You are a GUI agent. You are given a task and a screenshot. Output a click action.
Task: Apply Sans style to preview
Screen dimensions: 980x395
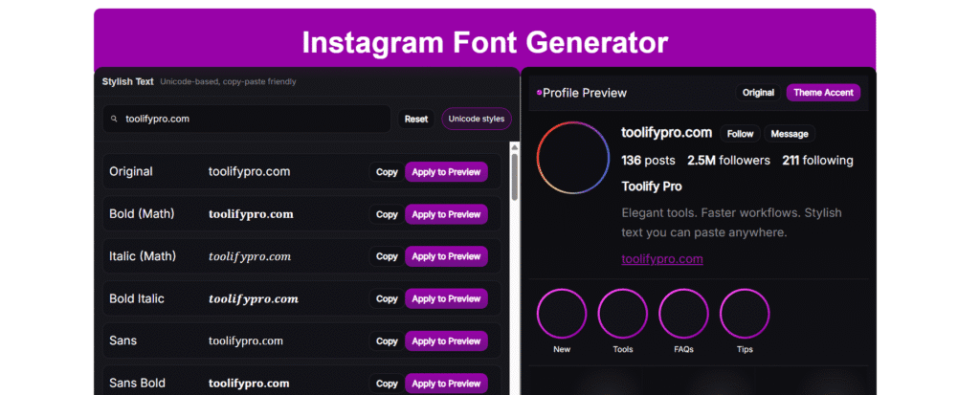click(x=446, y=341)
